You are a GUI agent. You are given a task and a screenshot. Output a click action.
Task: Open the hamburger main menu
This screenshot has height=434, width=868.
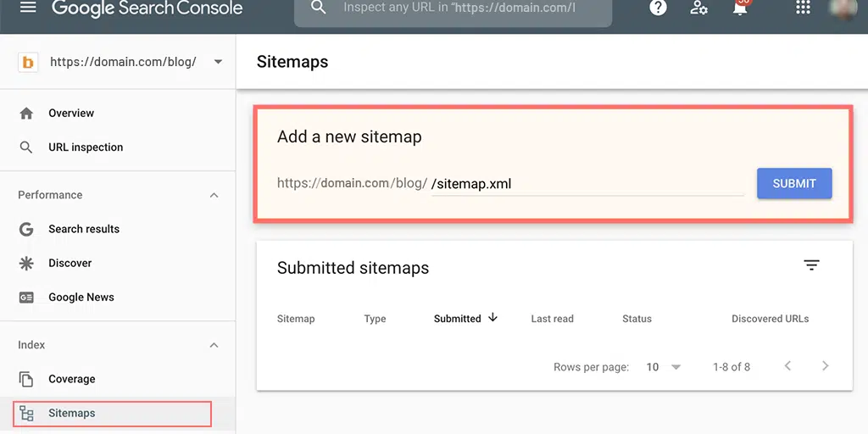pos(28,8)
